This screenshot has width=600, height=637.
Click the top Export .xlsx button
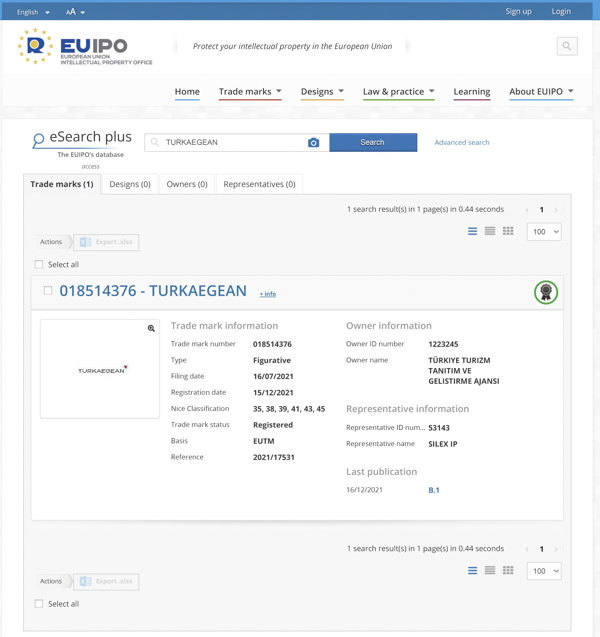point(106,242)
